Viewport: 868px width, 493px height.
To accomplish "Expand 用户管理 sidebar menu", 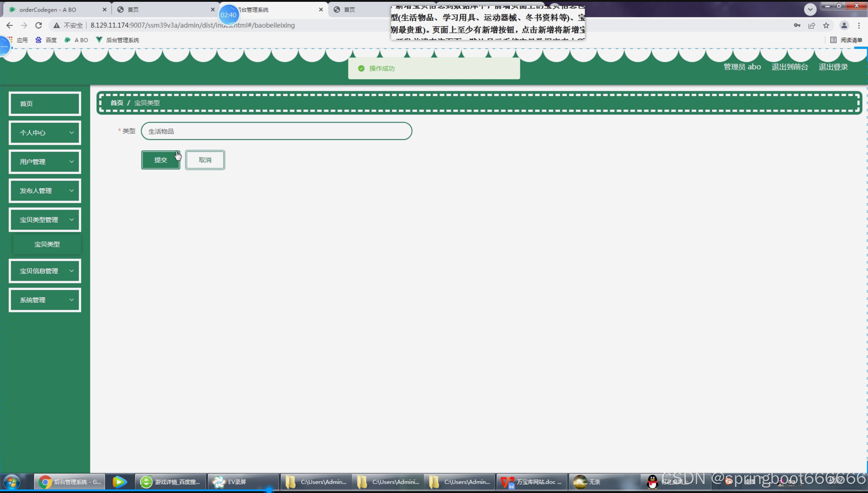I will click(x=45, y=162).
